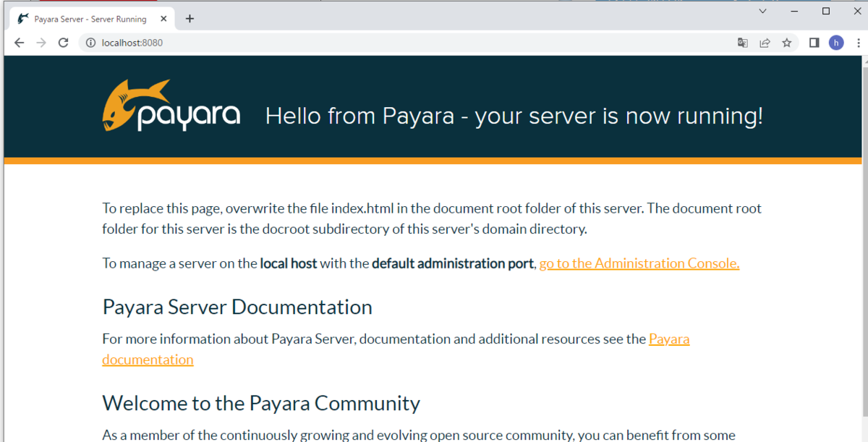Maximize the browser window
The height and width of the screenshot is (442, 868).
[826, 11]
